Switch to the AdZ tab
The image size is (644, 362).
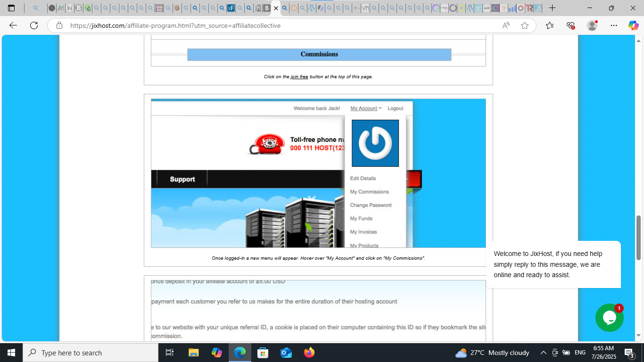click(487, 8)
